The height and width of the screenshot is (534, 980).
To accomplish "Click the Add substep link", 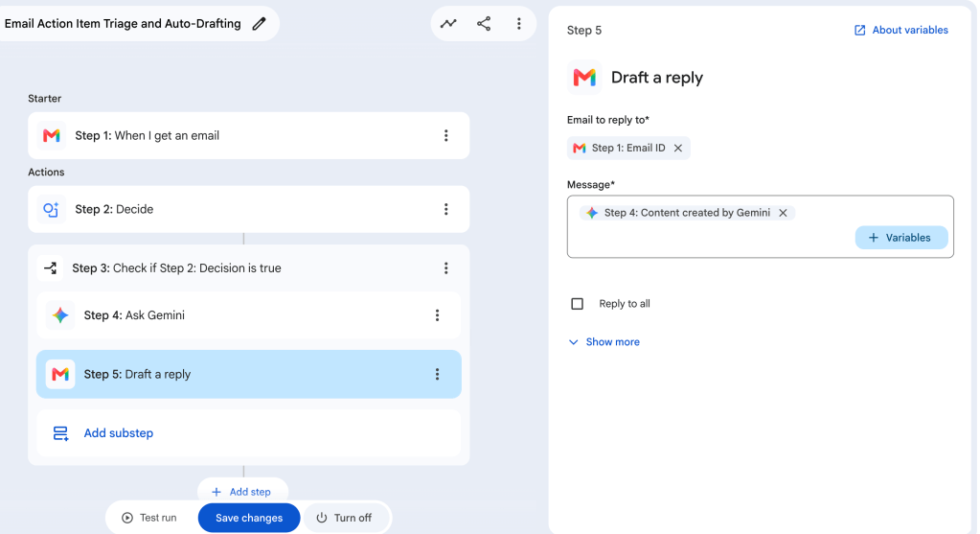I will coord(119,433).
